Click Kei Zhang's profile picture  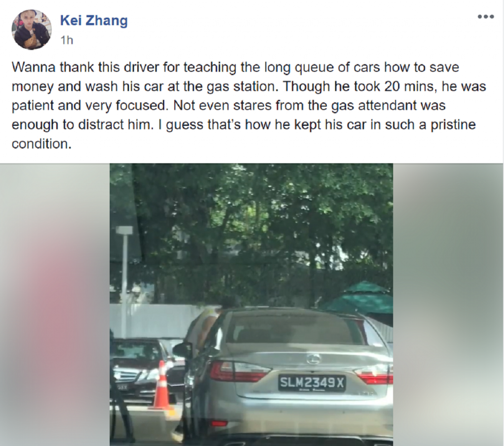tap(31, 30)
